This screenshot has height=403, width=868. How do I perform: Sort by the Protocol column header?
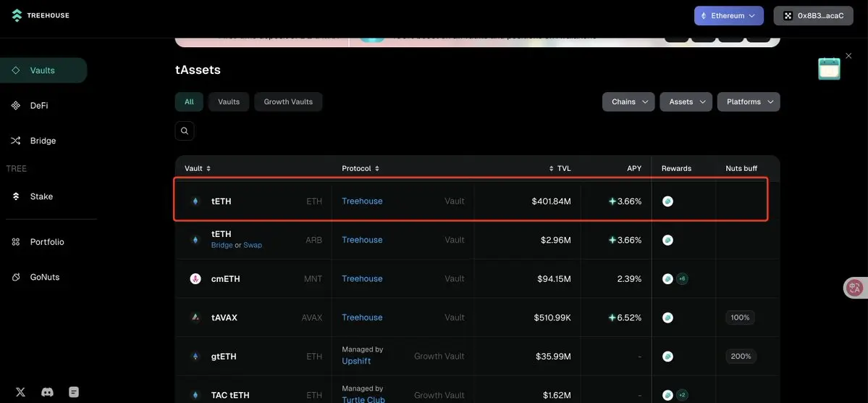click(x=361, y=168)
